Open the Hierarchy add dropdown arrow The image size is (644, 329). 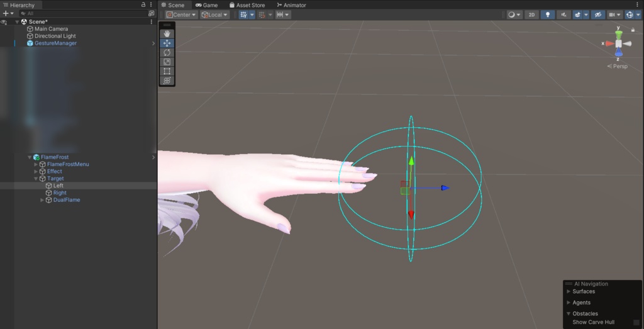[12, 14]
